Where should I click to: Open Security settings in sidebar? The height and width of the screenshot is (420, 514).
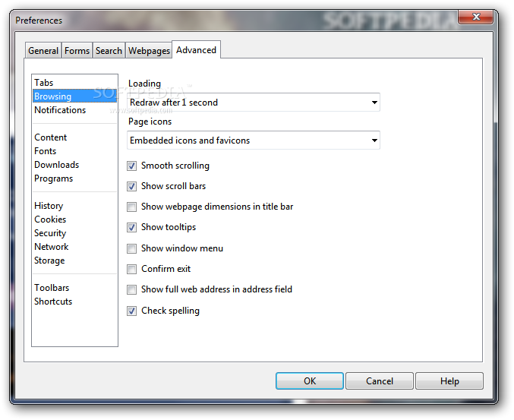(74, 233)
